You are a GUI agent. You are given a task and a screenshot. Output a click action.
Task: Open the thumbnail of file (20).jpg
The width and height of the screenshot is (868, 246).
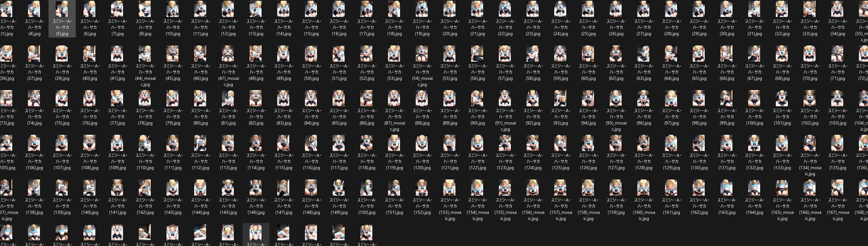450,8
